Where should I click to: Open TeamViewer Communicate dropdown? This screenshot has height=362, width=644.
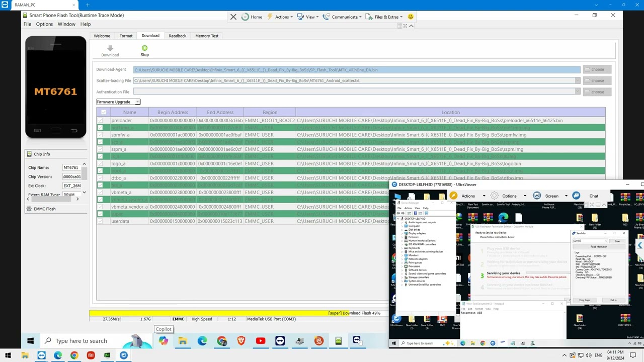342,17
